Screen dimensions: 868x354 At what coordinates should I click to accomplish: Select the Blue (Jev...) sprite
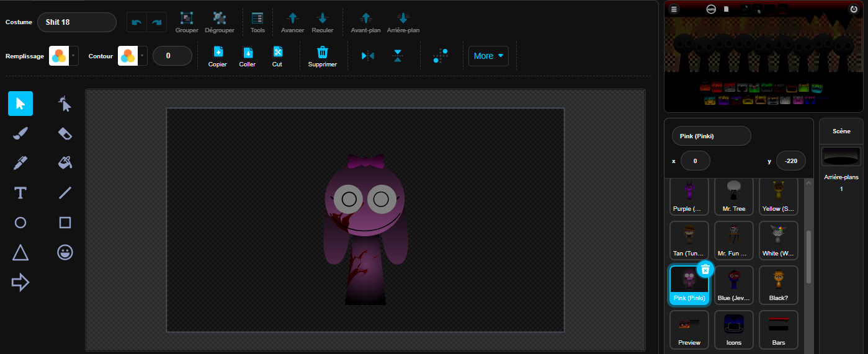(734, 285)
